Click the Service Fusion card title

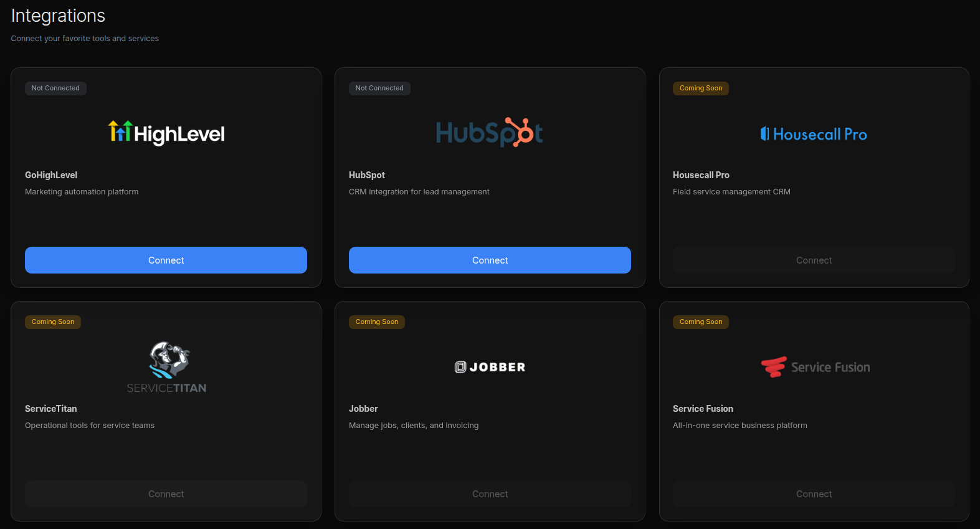(x=703, y=409)
